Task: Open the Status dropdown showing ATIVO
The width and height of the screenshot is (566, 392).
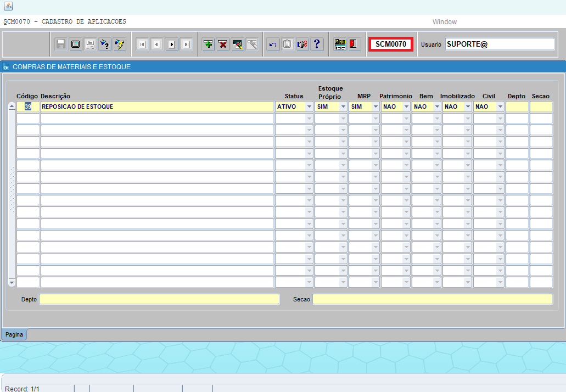Action: pyautogui.click(x=309, y=107)
